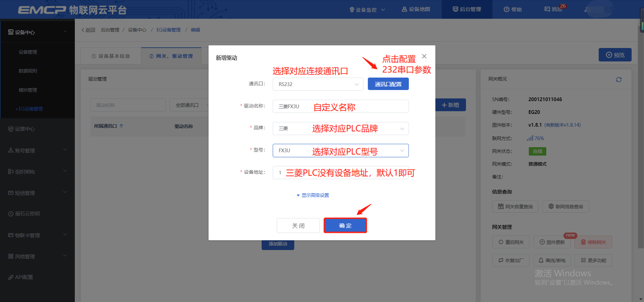Click the 关闭 button

point(298,226)
